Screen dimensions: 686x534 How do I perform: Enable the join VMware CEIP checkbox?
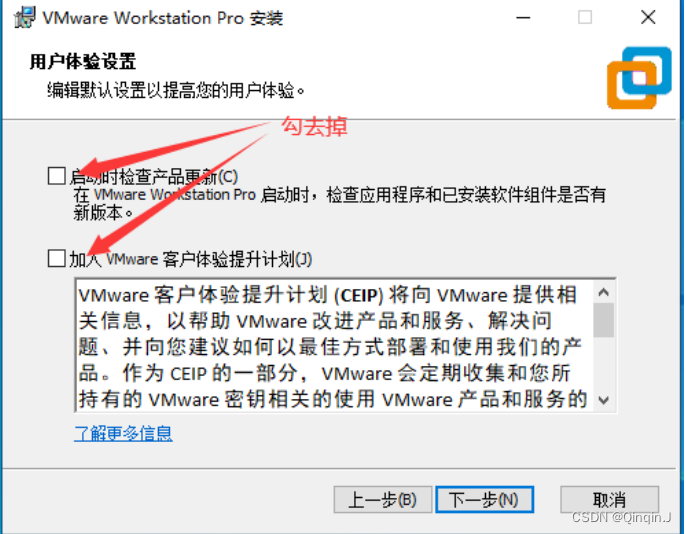(x=56, y=258)
